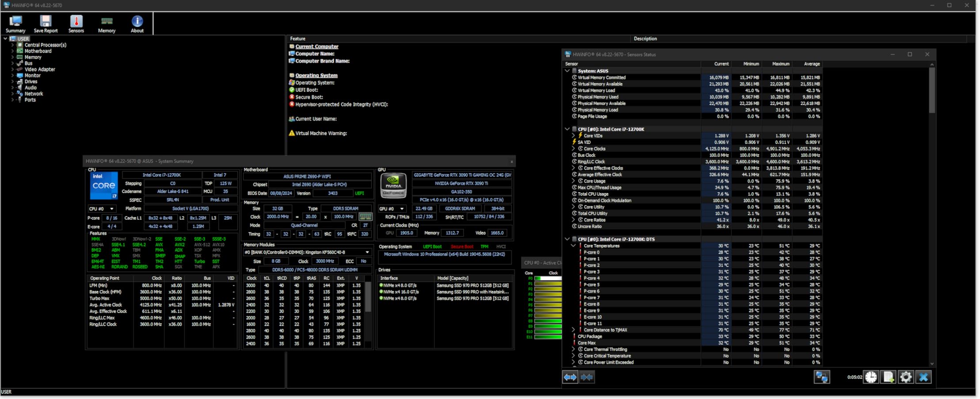This screenshot has width=980, height=399.
Task: Click the Operating System link heading
Action: coord(316,75)
